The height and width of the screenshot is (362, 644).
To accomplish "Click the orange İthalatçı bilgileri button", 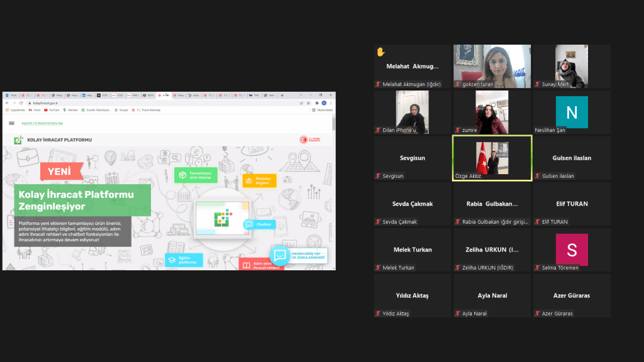I will 259,180.
